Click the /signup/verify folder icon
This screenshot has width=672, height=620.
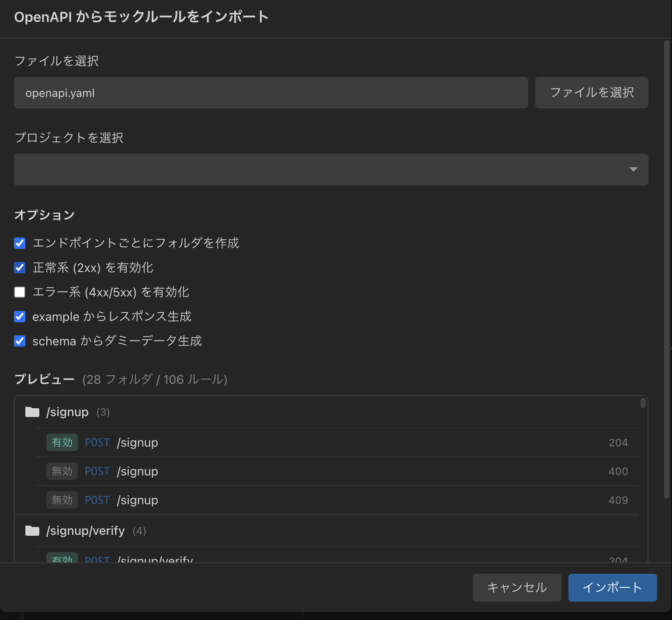pyautogui.click(x=32, y=530)
